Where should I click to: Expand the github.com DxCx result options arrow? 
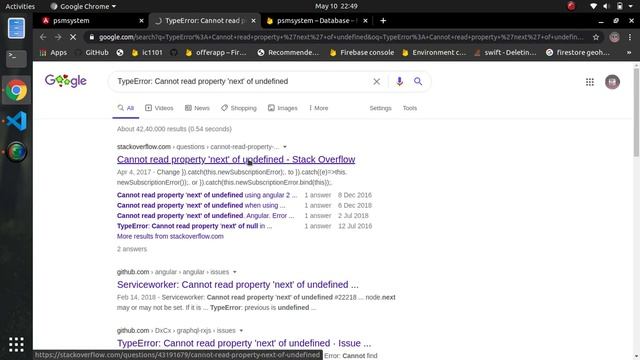[x=241, y=331]
